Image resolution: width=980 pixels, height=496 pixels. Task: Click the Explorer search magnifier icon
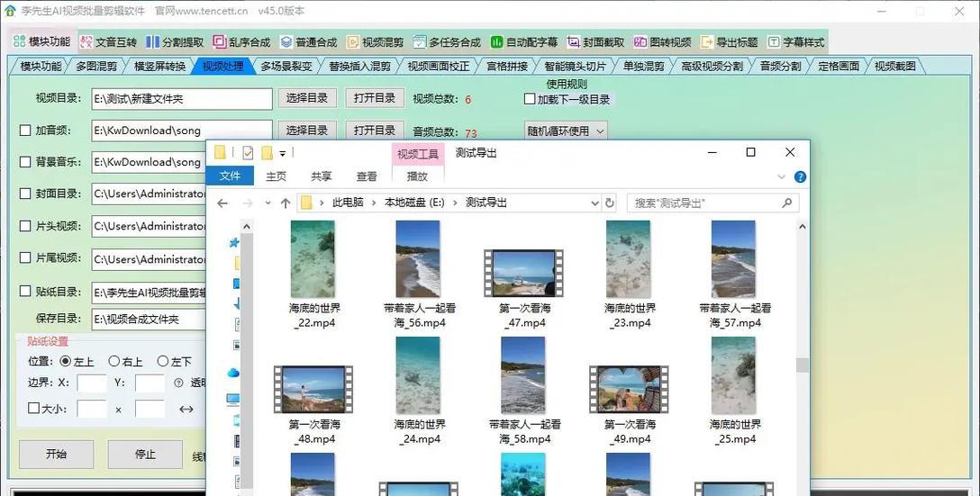787,203
